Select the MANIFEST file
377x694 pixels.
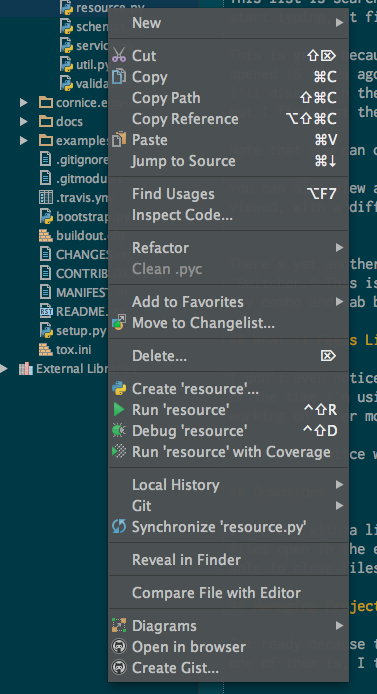tap(82, 293)
